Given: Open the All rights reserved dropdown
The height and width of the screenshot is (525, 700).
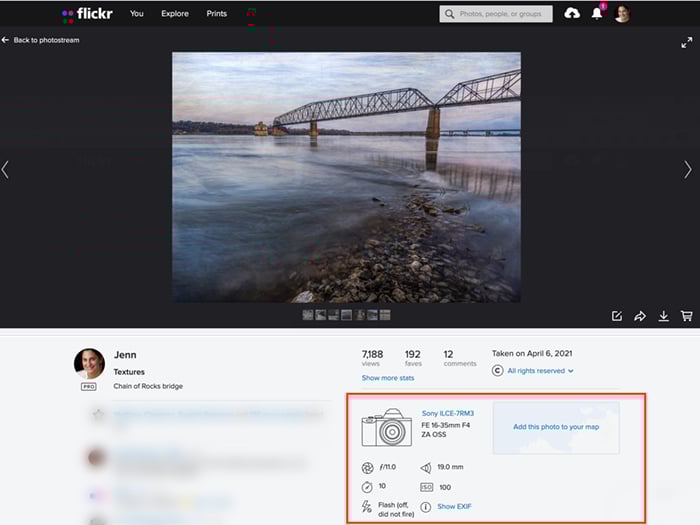Looking at the screenshot, I should click(x=540, y=371).
